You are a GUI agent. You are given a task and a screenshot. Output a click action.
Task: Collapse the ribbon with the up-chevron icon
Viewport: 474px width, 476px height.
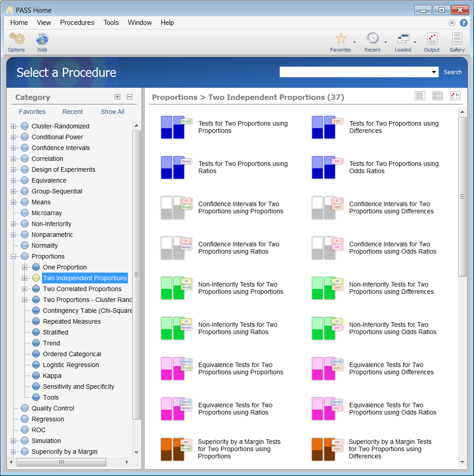tap(452, 23)
